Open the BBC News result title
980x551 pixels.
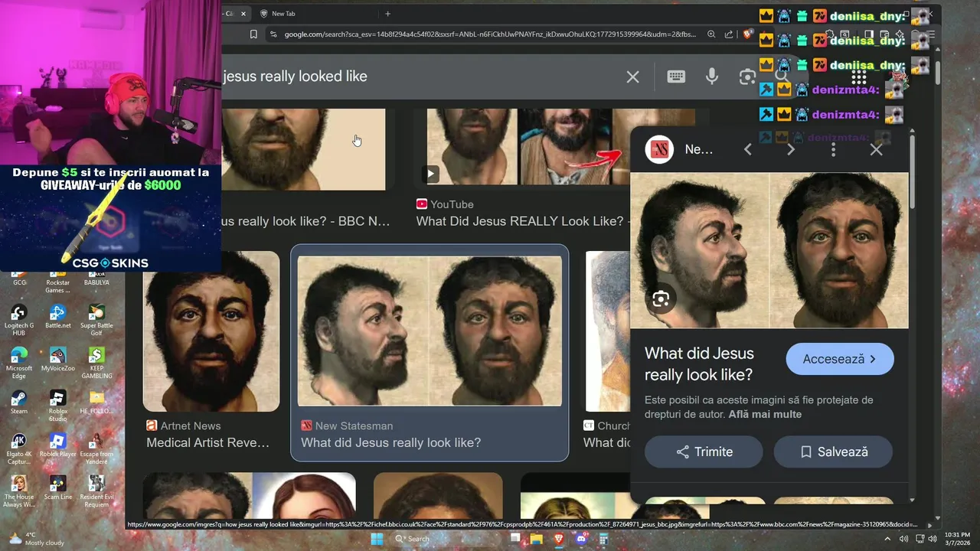(x=306, y=221)
